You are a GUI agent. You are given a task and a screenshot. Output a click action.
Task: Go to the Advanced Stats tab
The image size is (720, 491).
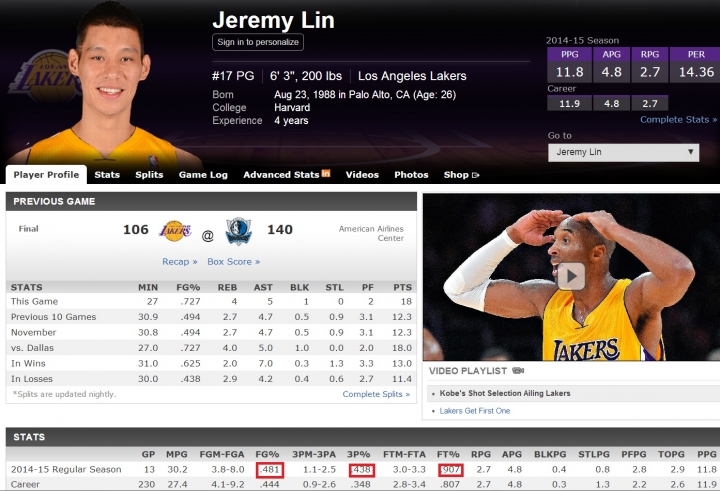[x=281, y=175]
